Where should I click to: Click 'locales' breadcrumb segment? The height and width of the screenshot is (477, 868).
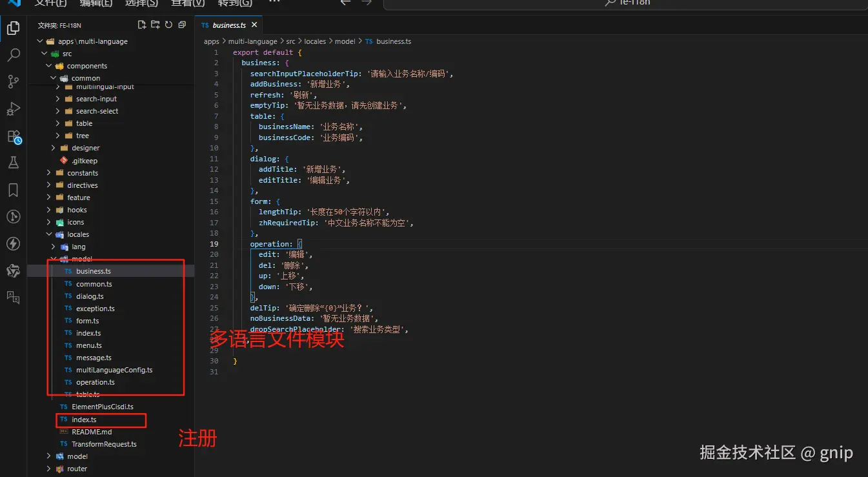(x=315, y=41)
